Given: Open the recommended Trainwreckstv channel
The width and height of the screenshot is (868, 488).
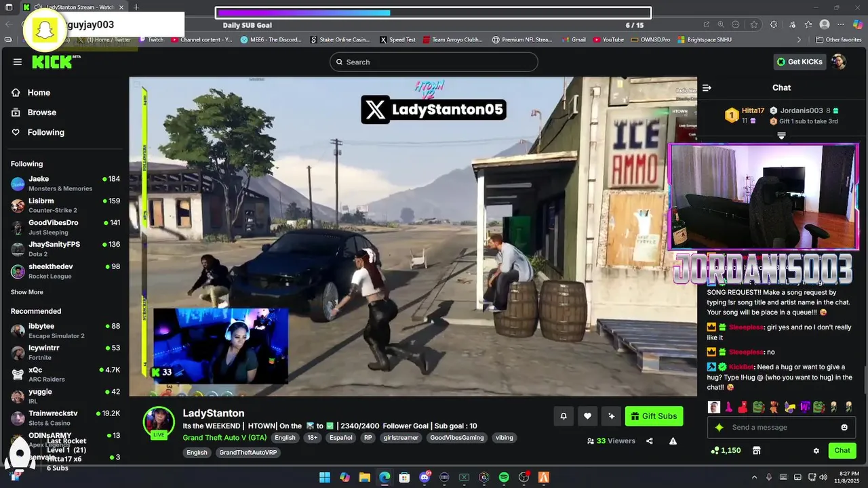Looking at the screenshot, I should (65, 418).
